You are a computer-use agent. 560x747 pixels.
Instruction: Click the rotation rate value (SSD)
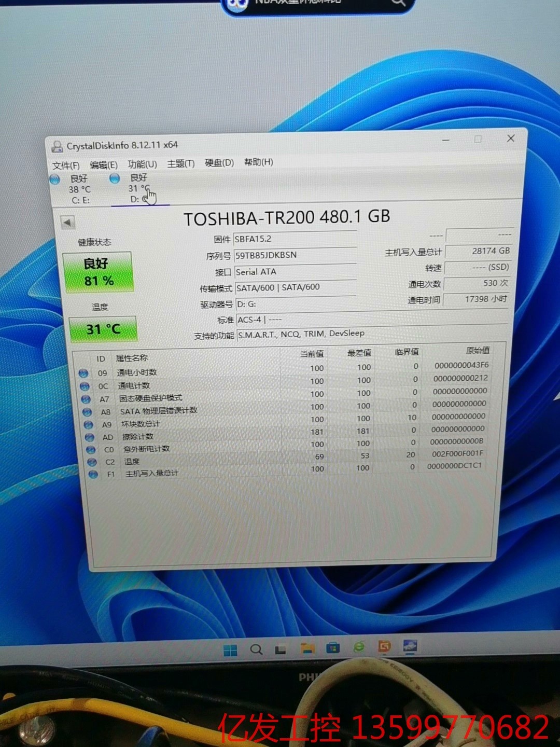click(x=478, y=267)
